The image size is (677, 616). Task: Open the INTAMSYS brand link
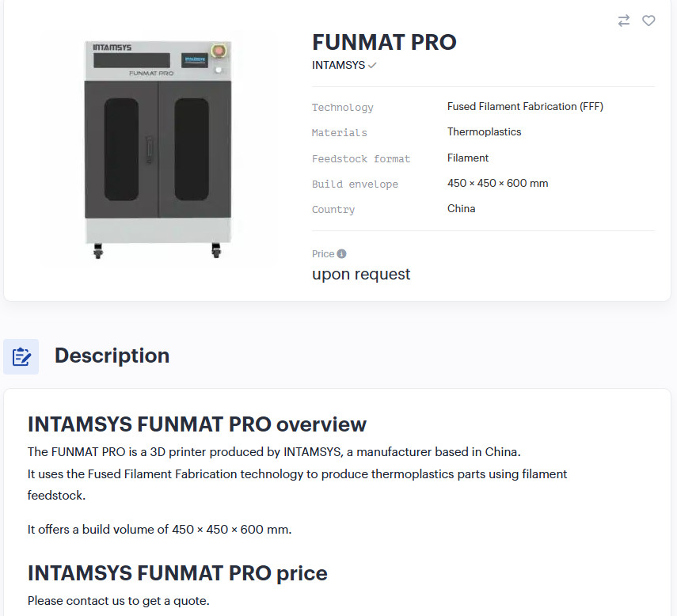[337, 65]
